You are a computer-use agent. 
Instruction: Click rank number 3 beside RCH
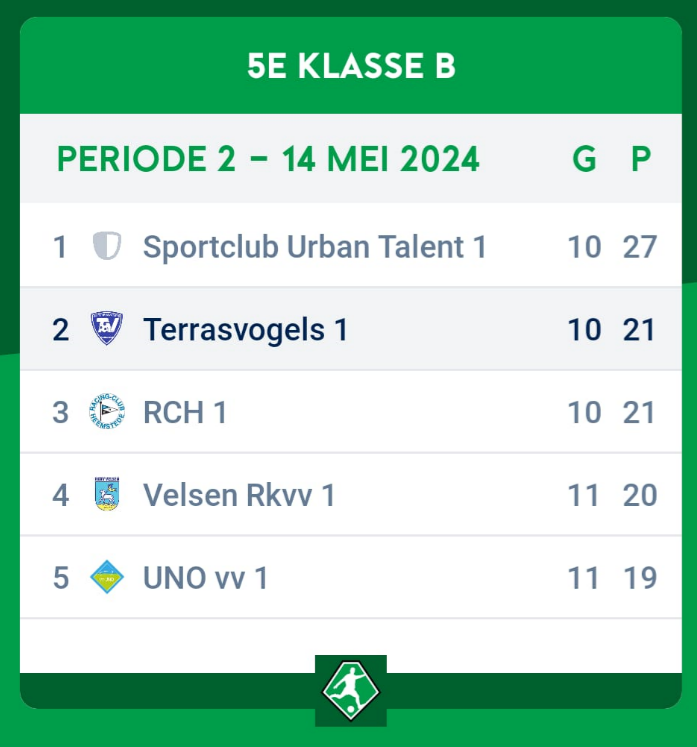pyautogui.click(x=61, y=412)
